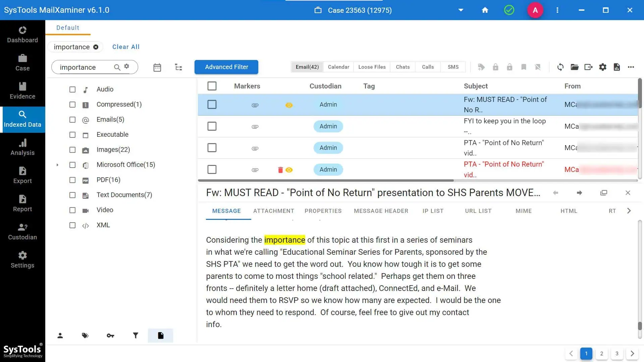Tick the select-all checkbox in table header

click(212, 86)
